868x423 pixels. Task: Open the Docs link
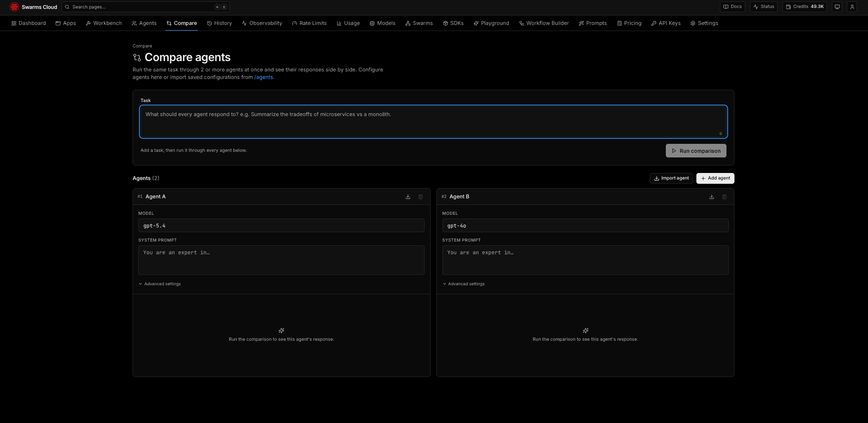[x=733, y=7]
